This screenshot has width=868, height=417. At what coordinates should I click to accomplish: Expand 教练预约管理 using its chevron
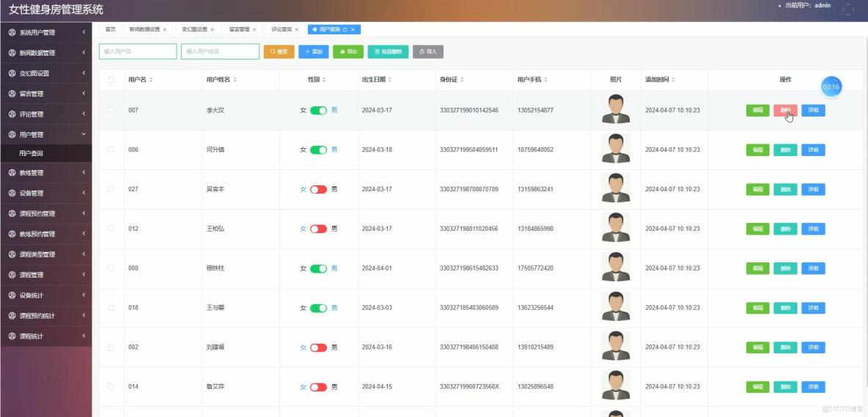(x=84, y=233)
